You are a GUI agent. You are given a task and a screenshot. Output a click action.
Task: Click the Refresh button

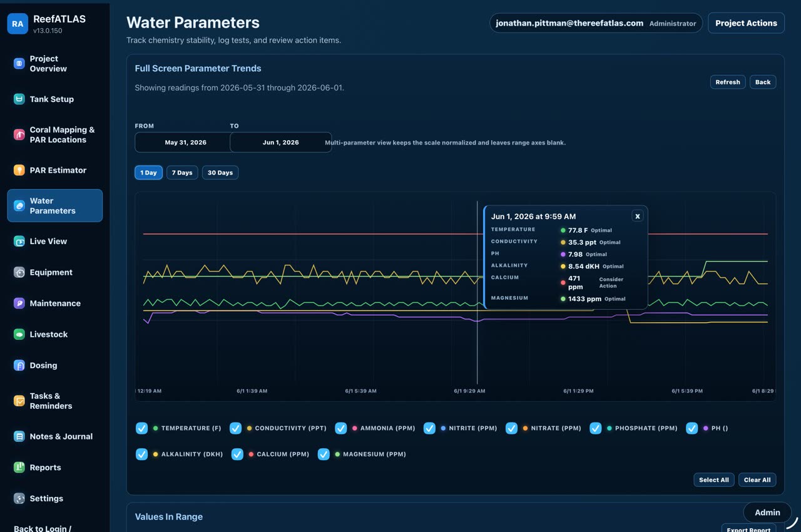coord(728,82)
